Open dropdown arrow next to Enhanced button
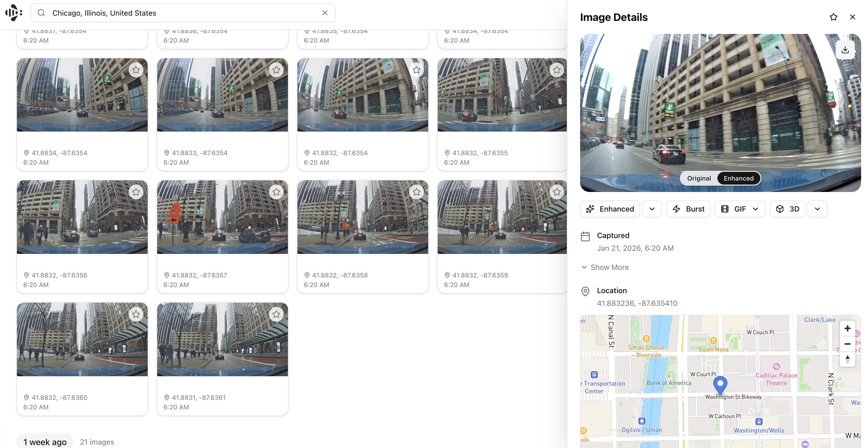Image resolution: width=868 pixels, height=448 pixels. 652,209
